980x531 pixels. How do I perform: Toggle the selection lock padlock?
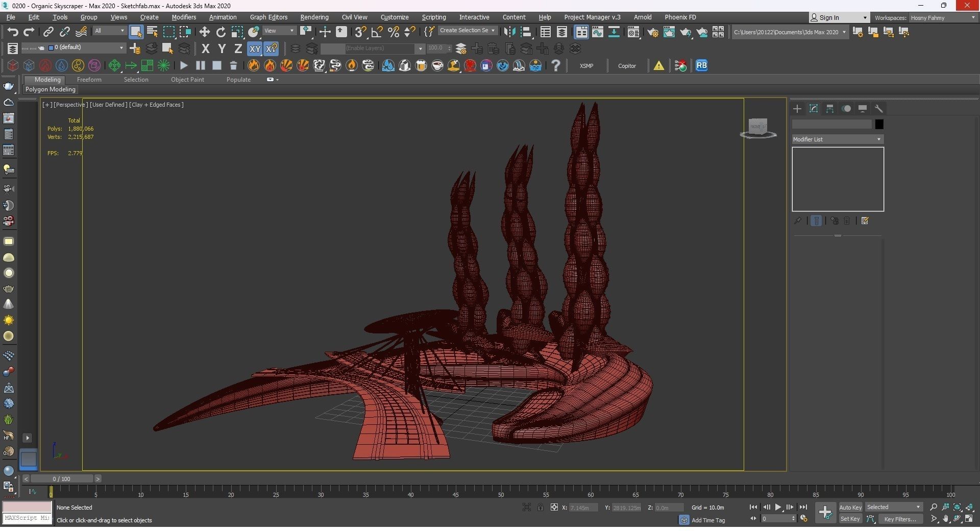tap(540, 507)
